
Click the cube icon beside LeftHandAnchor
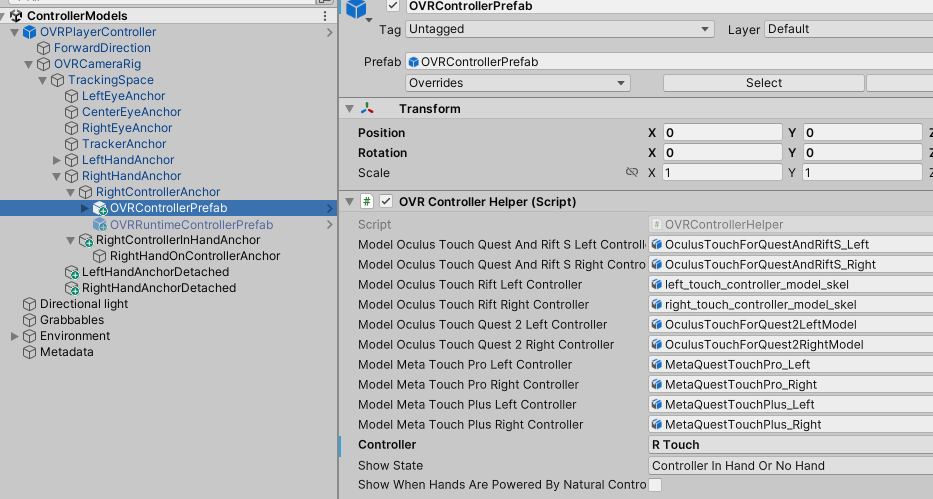[x=71, y=161]
